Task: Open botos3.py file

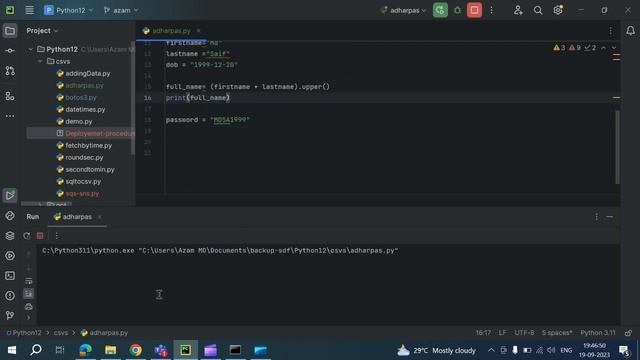Action: [x=77, y=98]
